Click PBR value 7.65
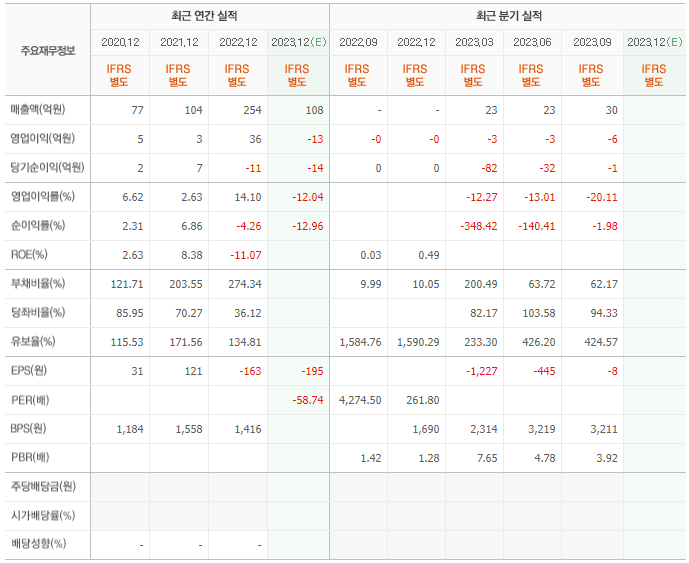 click(487, 458)
